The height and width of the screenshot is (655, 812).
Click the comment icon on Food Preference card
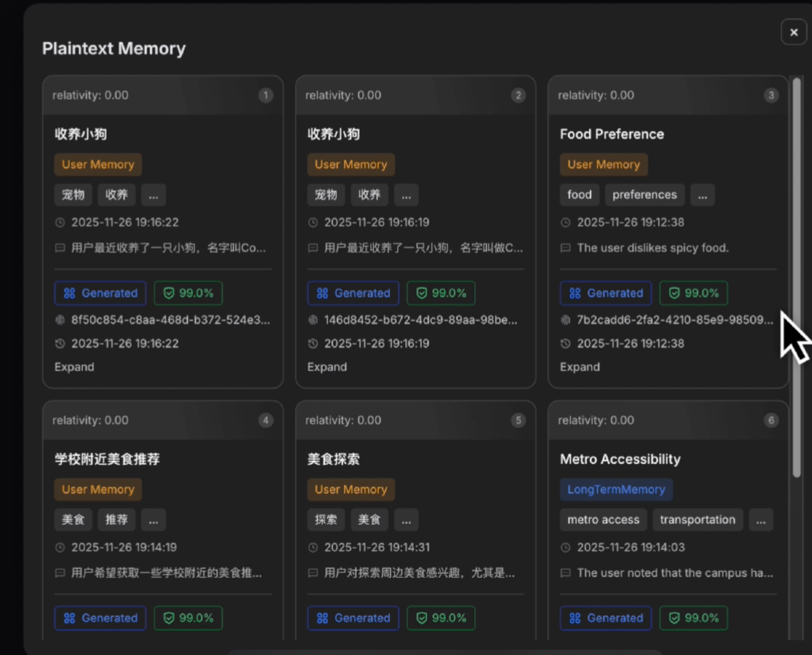coord(566,248)
